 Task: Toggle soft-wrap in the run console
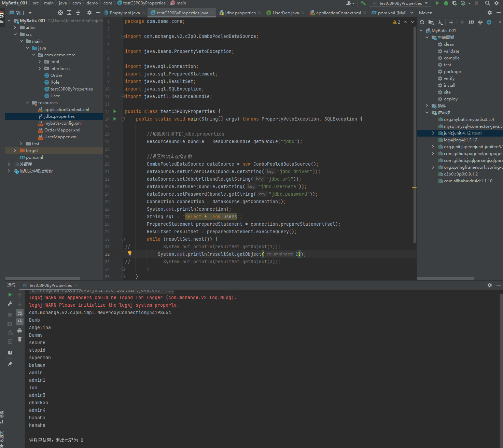click(20, 313)
